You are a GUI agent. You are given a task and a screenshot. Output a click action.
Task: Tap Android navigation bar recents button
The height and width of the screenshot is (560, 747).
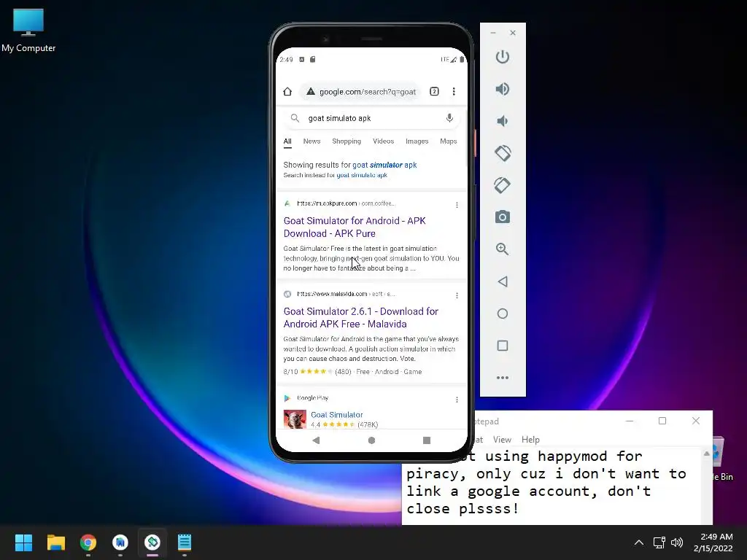(427, 440)
